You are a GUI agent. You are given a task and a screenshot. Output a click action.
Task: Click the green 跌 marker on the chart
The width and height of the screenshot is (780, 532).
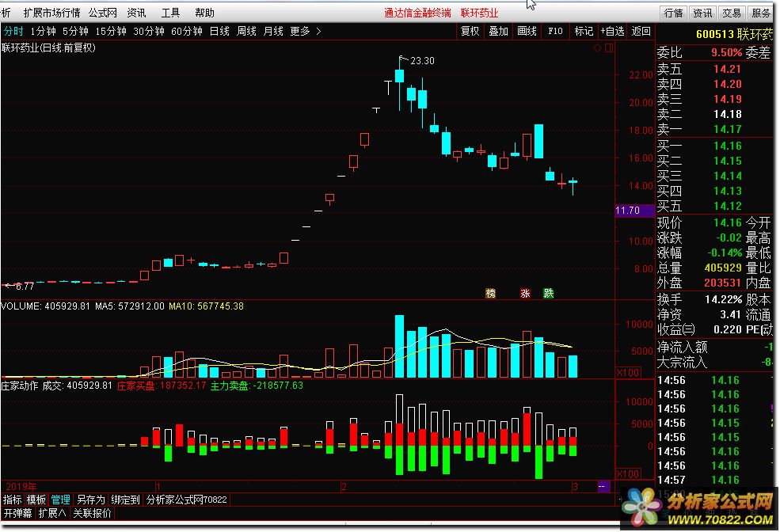[x=548, y=293]
